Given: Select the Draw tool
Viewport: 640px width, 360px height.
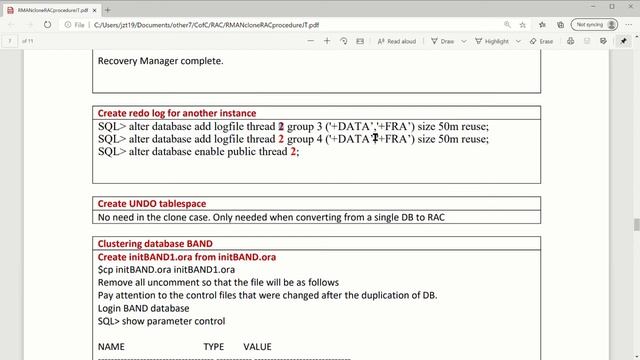Looking at the screenshot, I should coord(442,41).
